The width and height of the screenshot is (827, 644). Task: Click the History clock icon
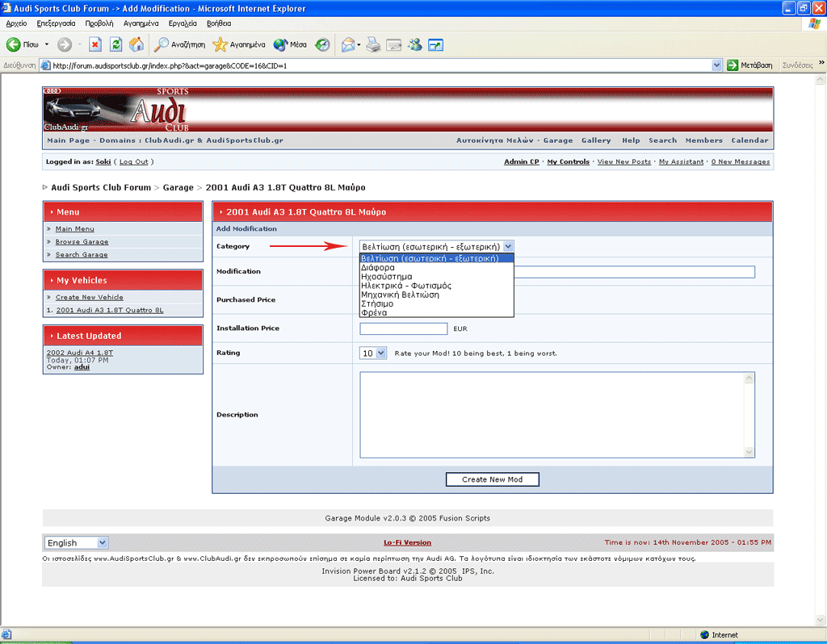coord(322,44)
